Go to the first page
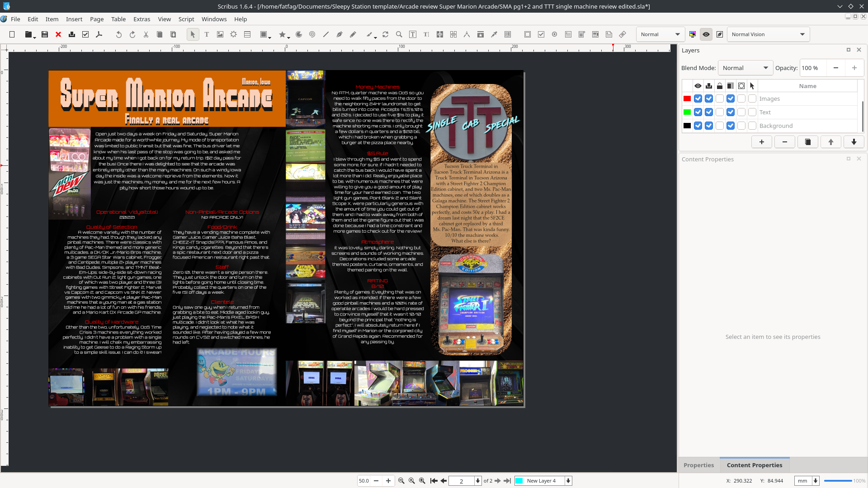The width and height of the screenshot is (868, 488). tap(434, 481)
